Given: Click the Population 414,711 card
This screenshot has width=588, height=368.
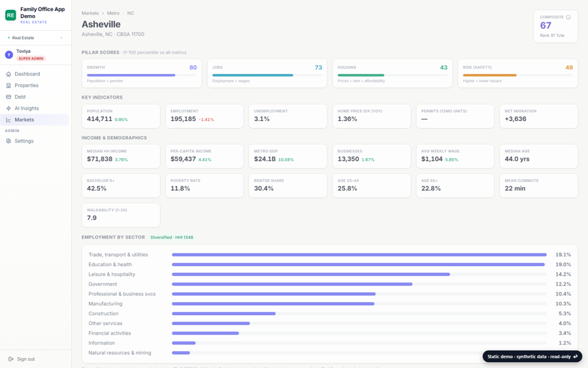Looking at the screenshot, I should 121,116.
